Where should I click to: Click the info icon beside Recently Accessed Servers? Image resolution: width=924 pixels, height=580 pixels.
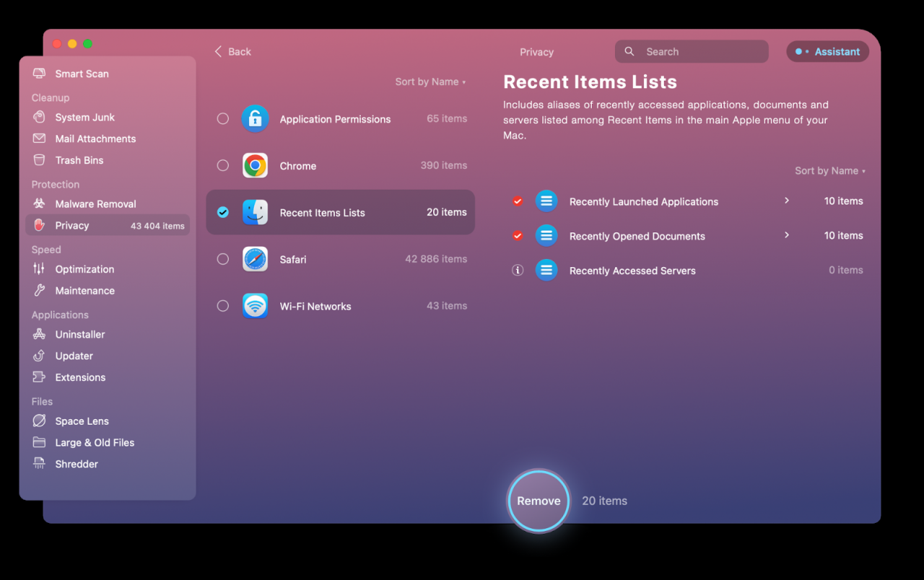click(517, 271)
